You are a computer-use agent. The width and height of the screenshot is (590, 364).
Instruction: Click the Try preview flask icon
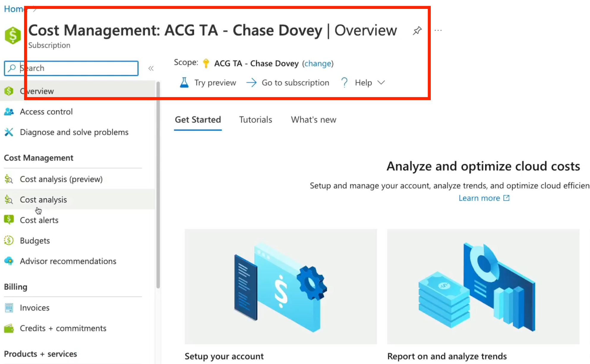pos(184,83)
